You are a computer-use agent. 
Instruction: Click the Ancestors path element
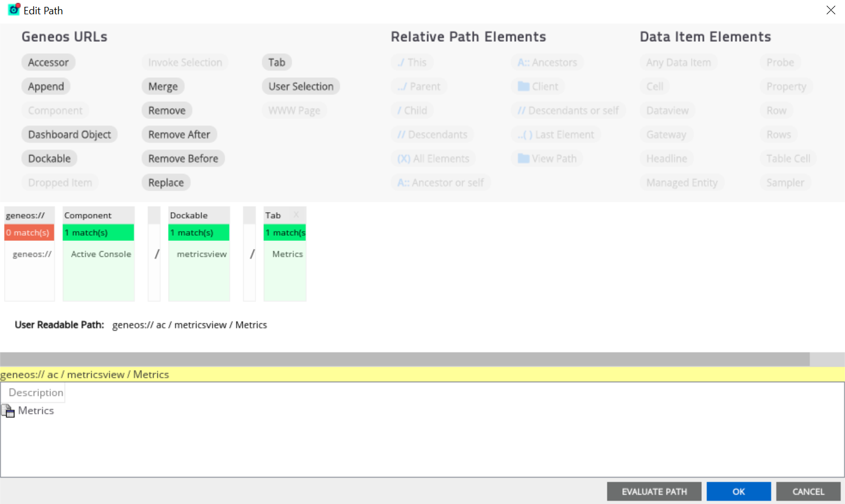pyautogui.click(x=547, y=62)
